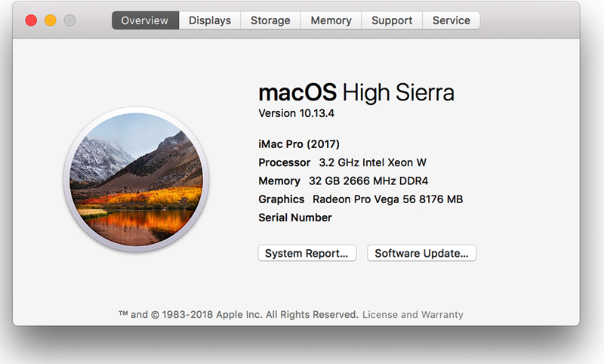Select the iMac Pro (2017) text
This screenshot has width=604, height=364.
click(299, 144)
